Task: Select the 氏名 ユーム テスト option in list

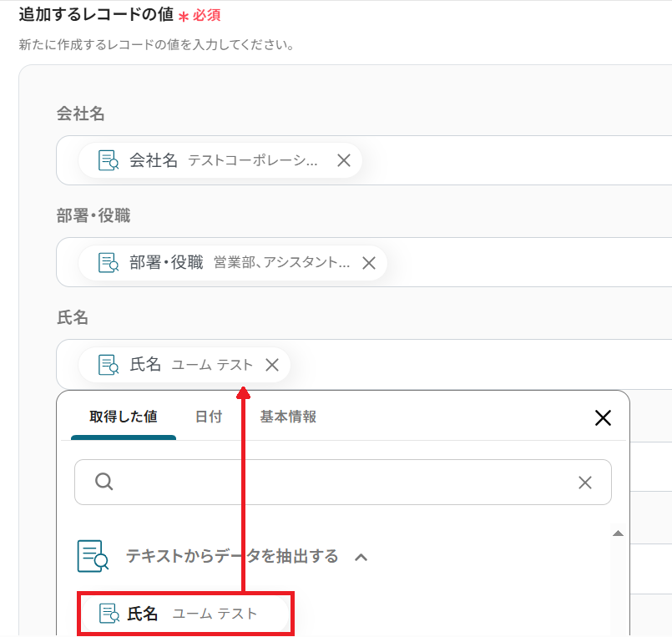Action: [x=185, y=614]
